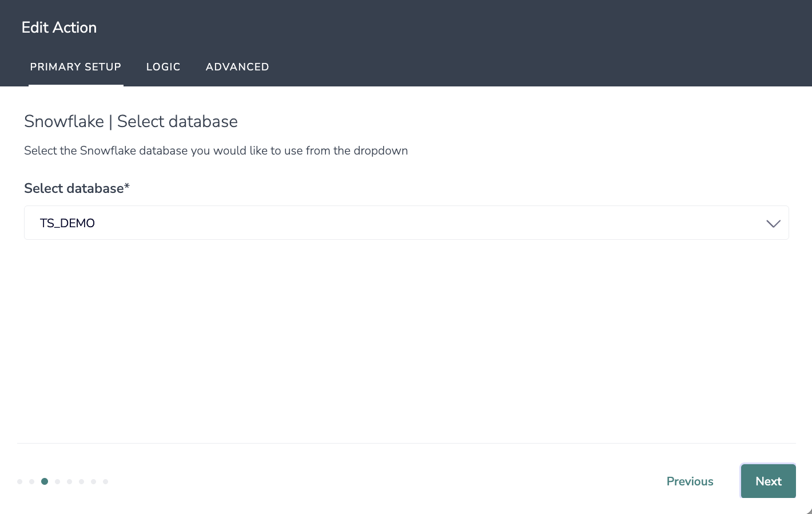Viewport: 812px width, 514px height.
Task: Select the fifth step indicator dot
Action: tap(69, 481)
